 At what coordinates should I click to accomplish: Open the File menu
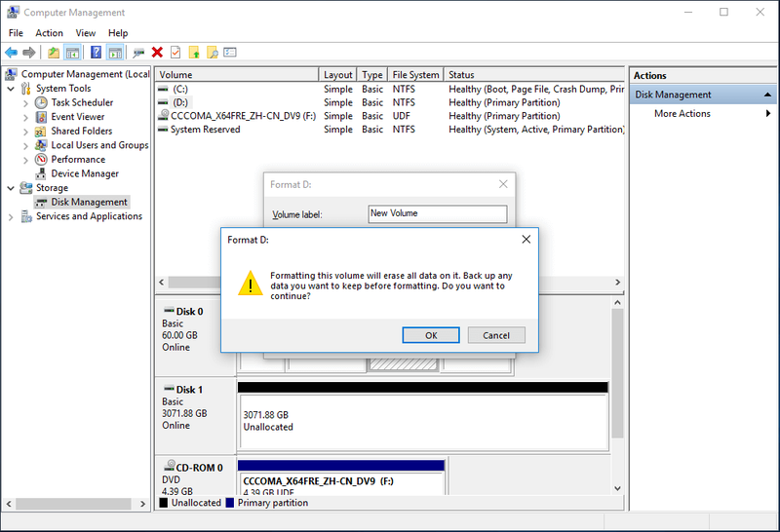16,33
